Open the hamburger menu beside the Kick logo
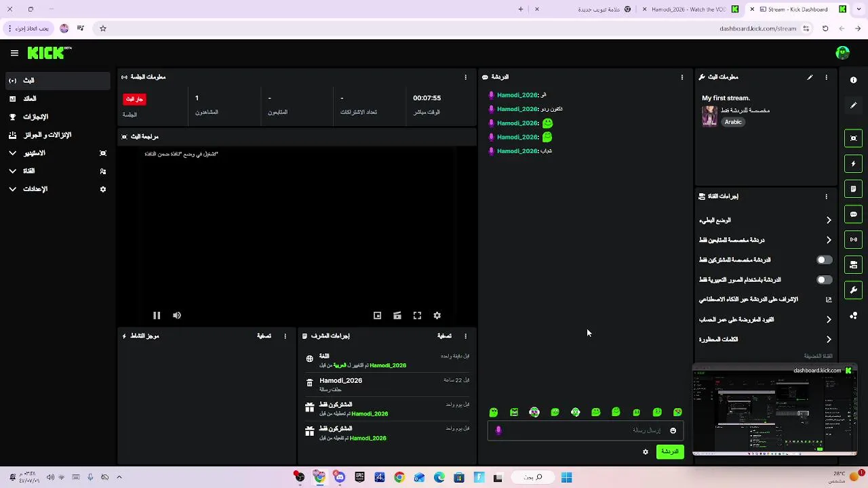 [x=14, y=53]
